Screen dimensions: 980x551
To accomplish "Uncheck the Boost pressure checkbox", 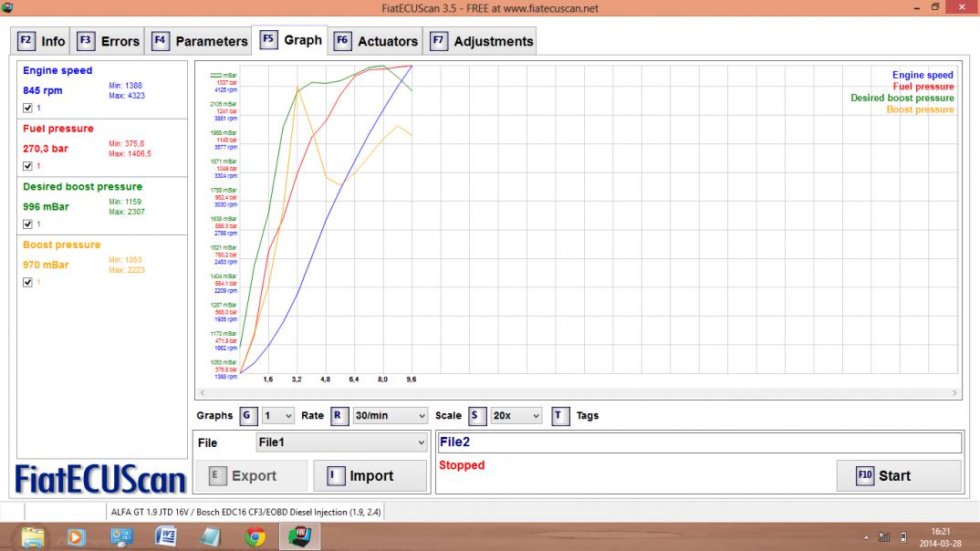I will [x=27, y=282].
